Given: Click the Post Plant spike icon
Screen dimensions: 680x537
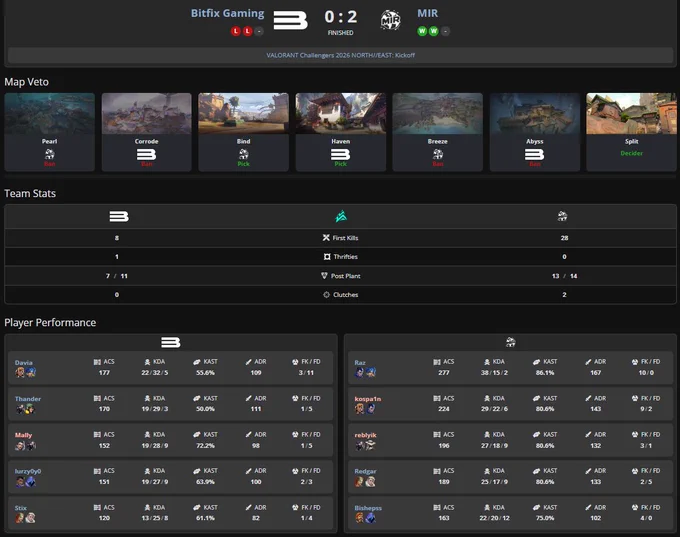Looking at the screenshot, I should [324, 276].
